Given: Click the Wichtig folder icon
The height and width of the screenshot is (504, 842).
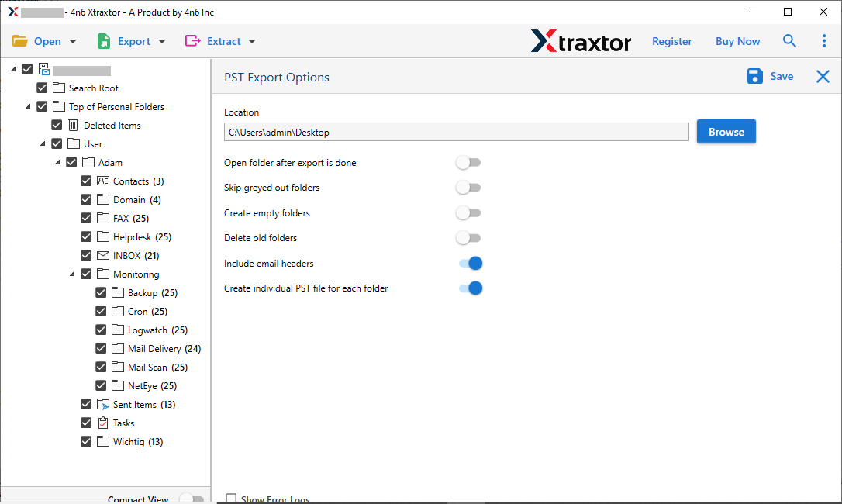Looking at the screenshot, I should pos(103,441).
